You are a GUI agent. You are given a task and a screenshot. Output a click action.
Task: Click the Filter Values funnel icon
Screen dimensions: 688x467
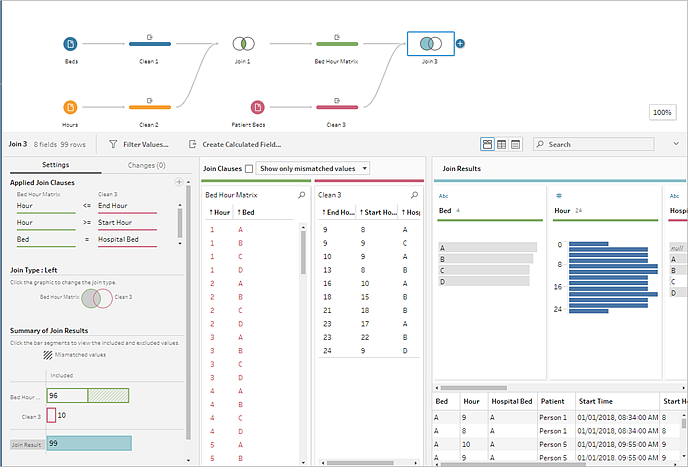(113, 144)
